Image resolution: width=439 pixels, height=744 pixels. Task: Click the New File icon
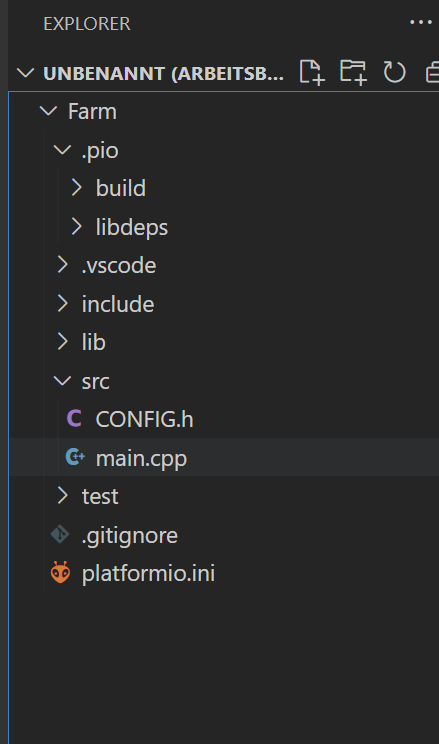312,73
